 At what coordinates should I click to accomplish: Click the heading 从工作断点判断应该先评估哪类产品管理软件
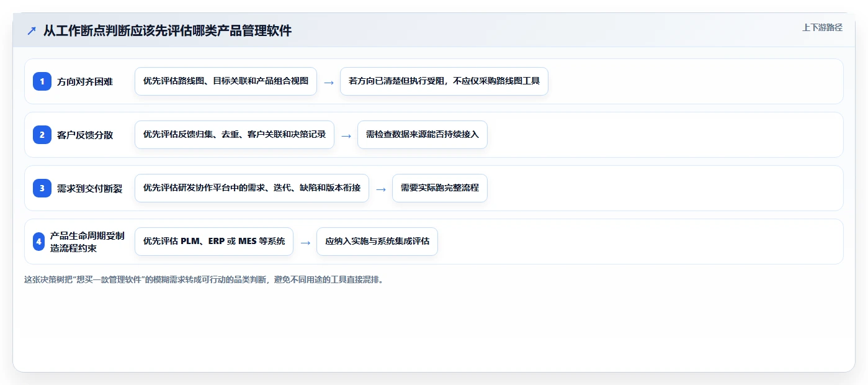point(168,30)
